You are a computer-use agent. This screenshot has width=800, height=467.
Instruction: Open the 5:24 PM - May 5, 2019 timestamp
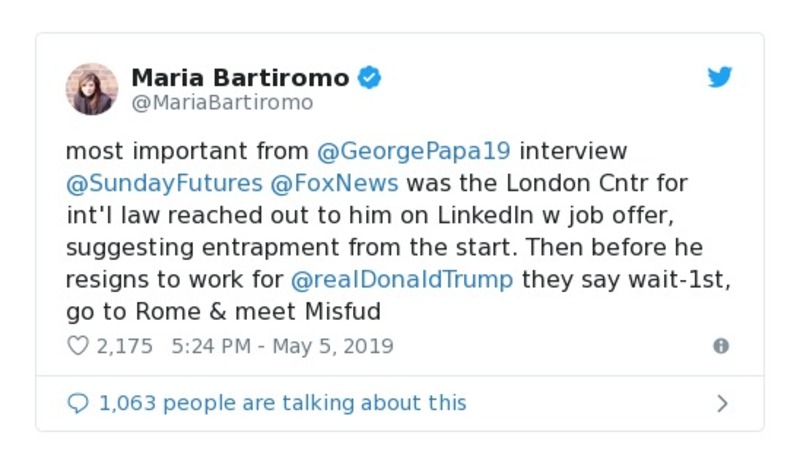point(282,346)
